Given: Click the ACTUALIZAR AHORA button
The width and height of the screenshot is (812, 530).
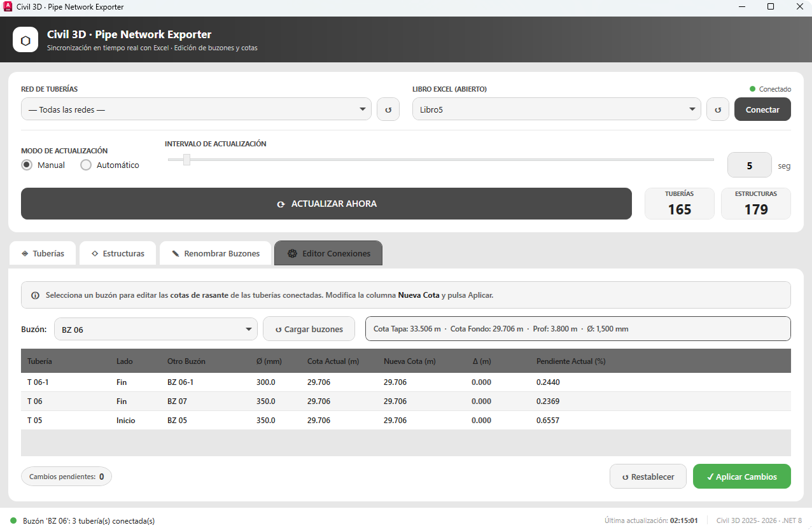Looking at the screenshot, I should [326, 204].
